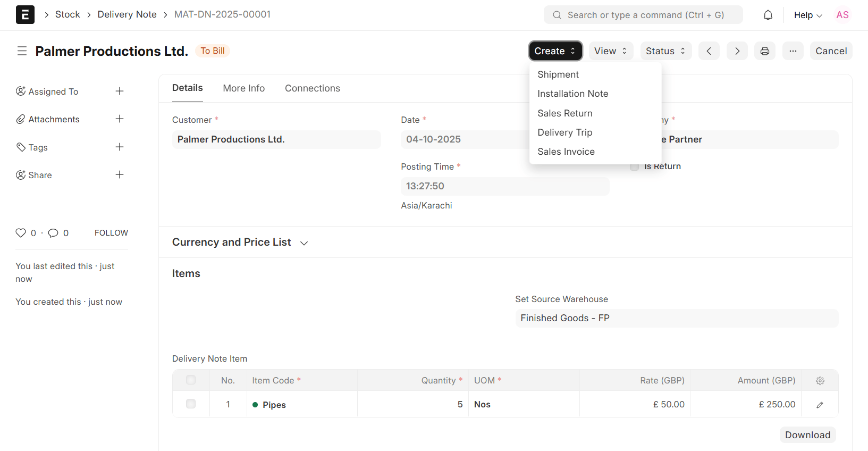Image resolution: width=868 pixels, height=451 pixels.
Task: Focus the search command bar
Action: [643, 15]
